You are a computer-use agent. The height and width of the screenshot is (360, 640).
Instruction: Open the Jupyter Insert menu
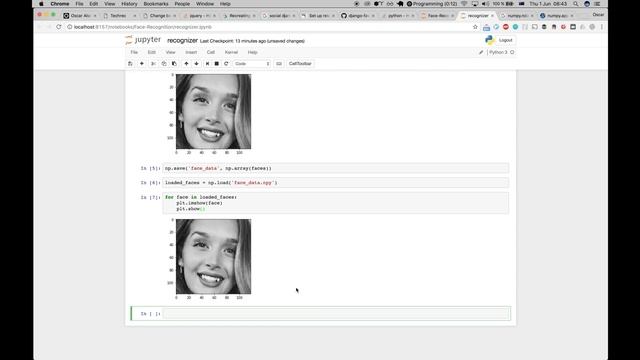pos(191,52)
